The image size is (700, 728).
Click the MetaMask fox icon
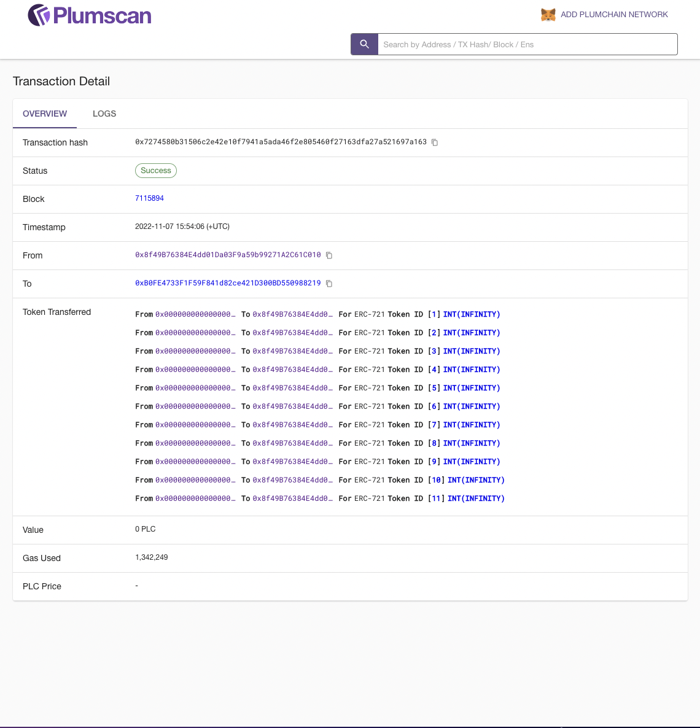click(x=548, y=15)
